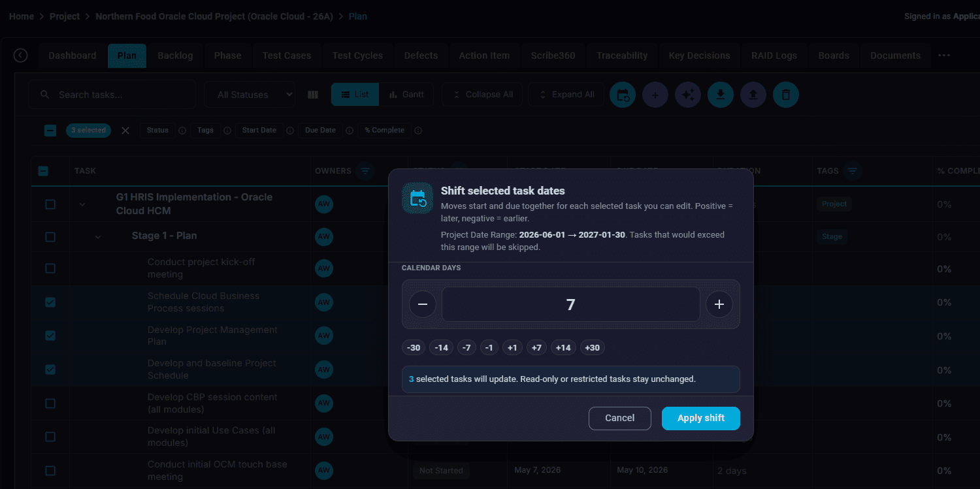Check the Develop CBP session content checkbox
This screenshot has height=489, width=980.
tap(50, 403)
